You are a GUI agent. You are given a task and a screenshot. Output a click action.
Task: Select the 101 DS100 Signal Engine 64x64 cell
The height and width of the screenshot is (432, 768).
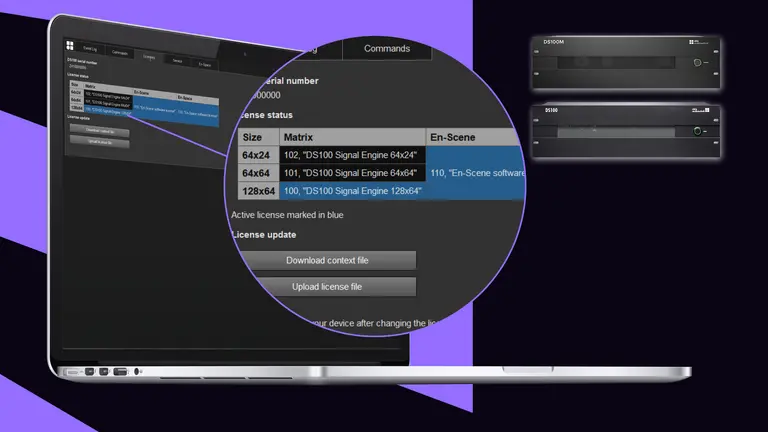coord(352,173)
